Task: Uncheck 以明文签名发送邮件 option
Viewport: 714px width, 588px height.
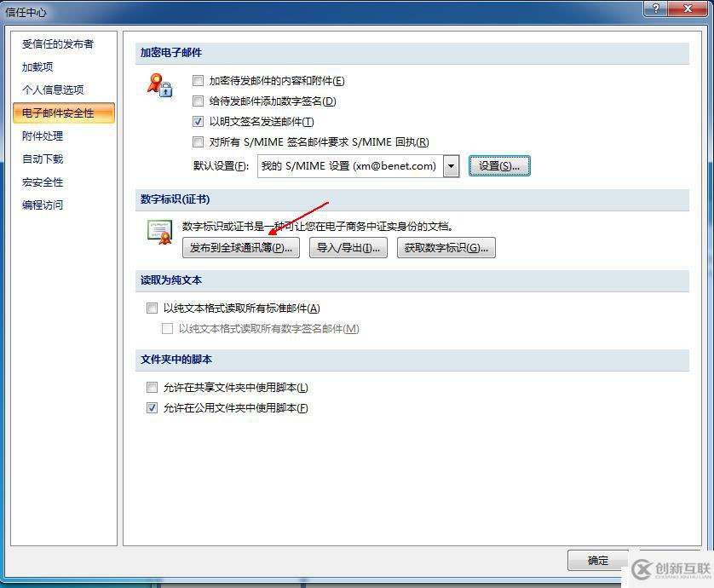Action: [x=198, y=120]
